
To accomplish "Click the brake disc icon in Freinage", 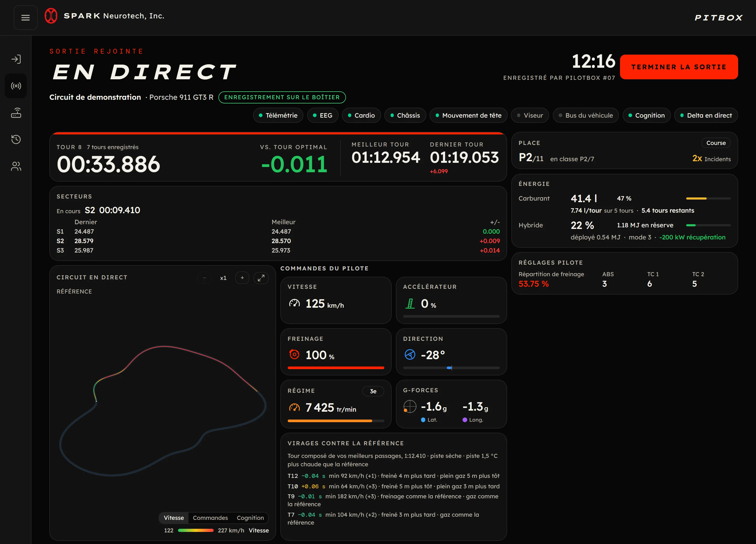I will 294,355.
